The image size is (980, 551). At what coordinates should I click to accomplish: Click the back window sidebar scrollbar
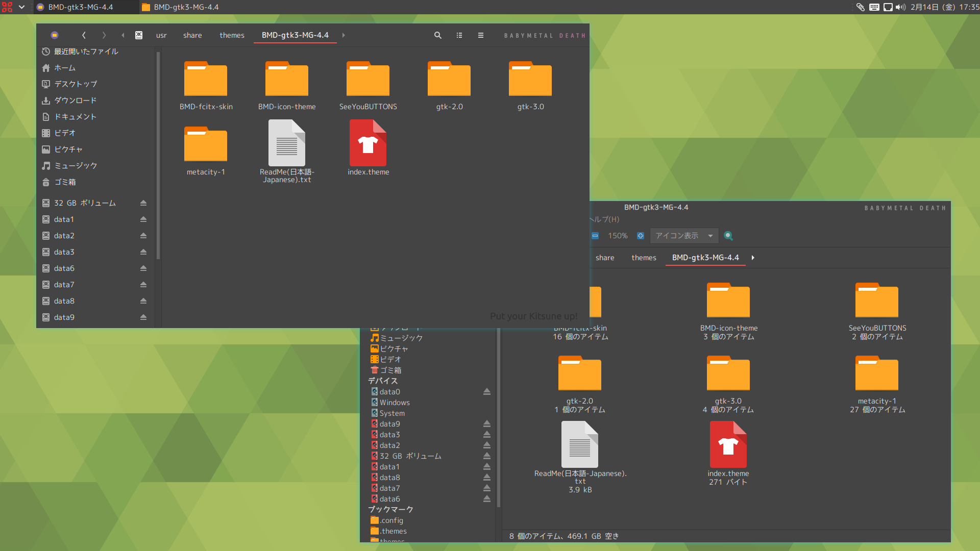click(x=498, y=418)
